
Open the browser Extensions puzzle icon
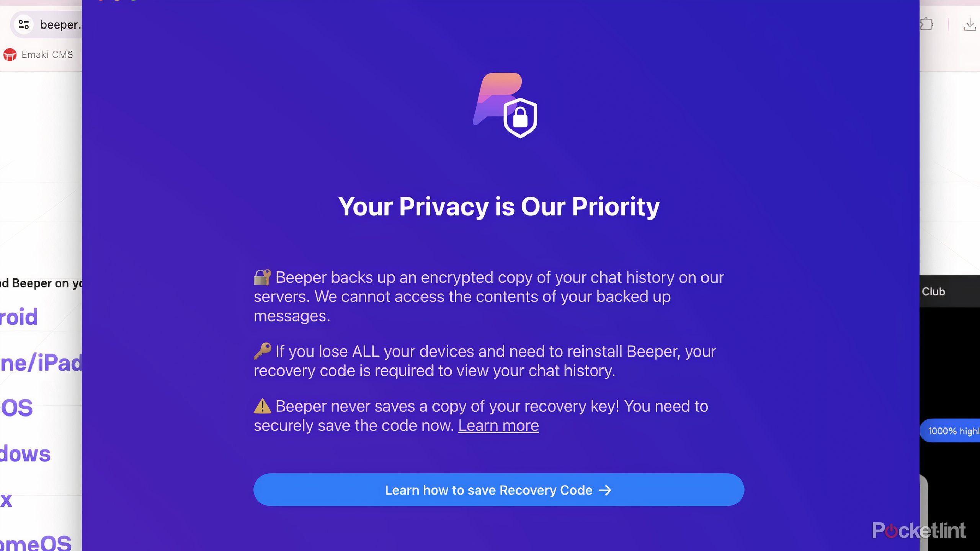click(926, 24)
